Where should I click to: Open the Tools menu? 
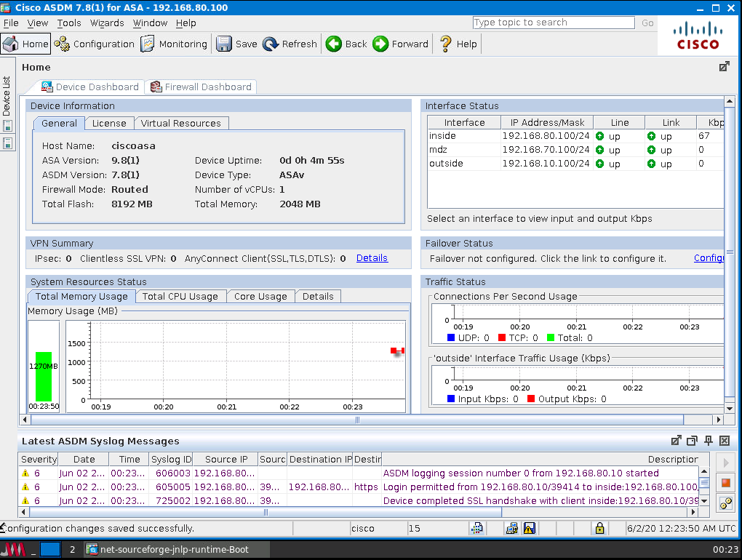[x=69, y=23]
